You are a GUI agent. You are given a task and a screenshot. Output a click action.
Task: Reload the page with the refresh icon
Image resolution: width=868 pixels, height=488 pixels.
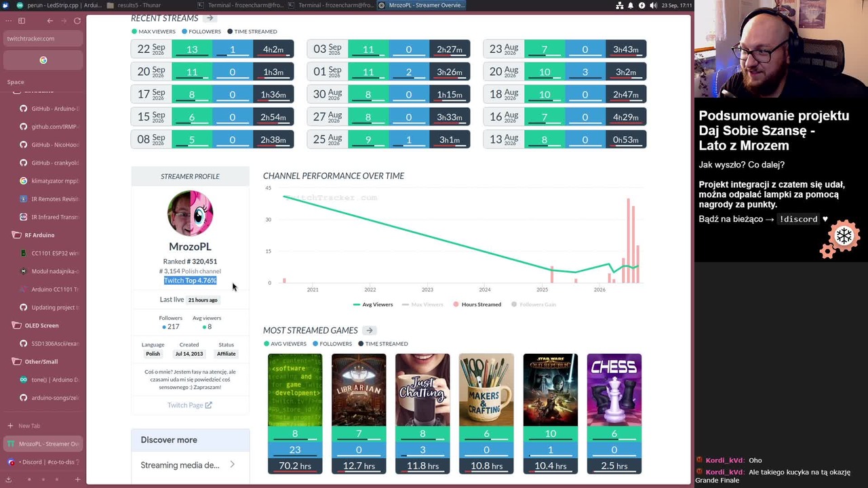pos(77,21)
